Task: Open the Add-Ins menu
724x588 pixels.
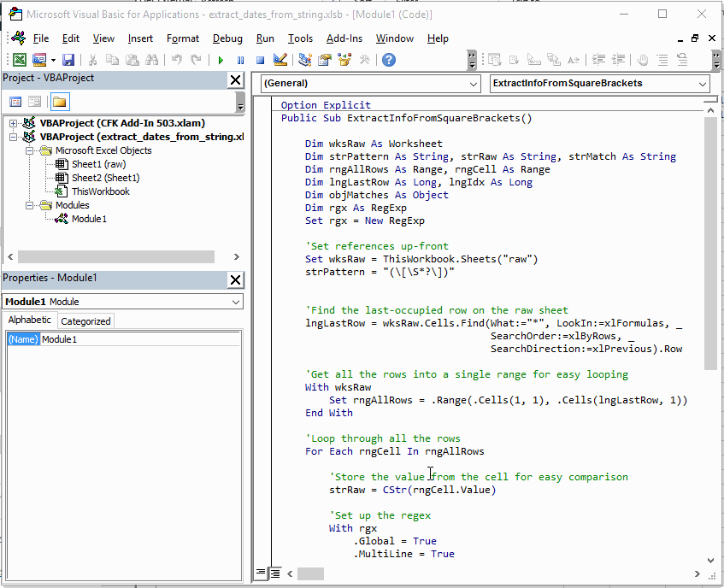Action: click(344, 38)
